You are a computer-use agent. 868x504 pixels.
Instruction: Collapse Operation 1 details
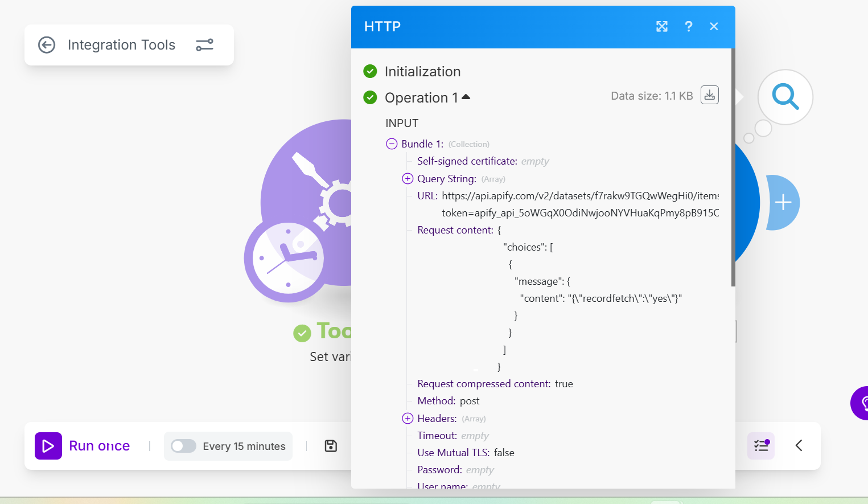pyautogui.click(x=466, y=97)
